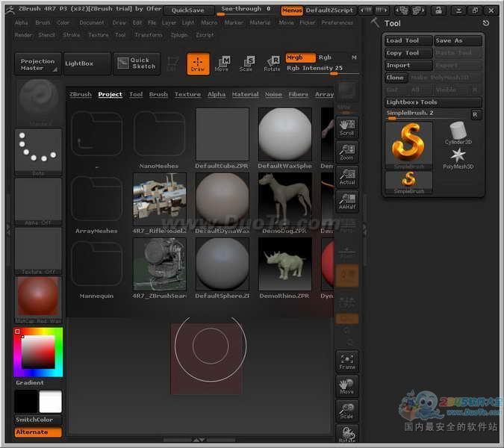Toggle the M material mode button
The image size is (504, 448).
[354, 57]
